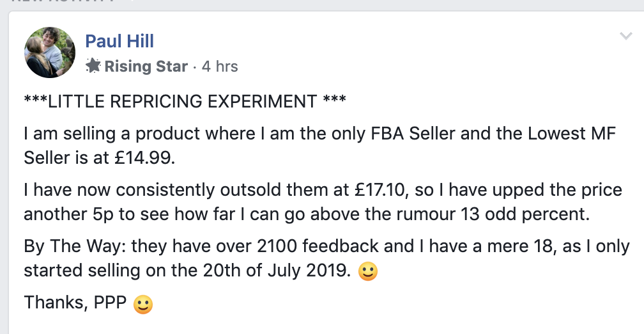Viewport: 644px width, 334px height.
Task: Click the Rising Star label text
Action: 146,67
